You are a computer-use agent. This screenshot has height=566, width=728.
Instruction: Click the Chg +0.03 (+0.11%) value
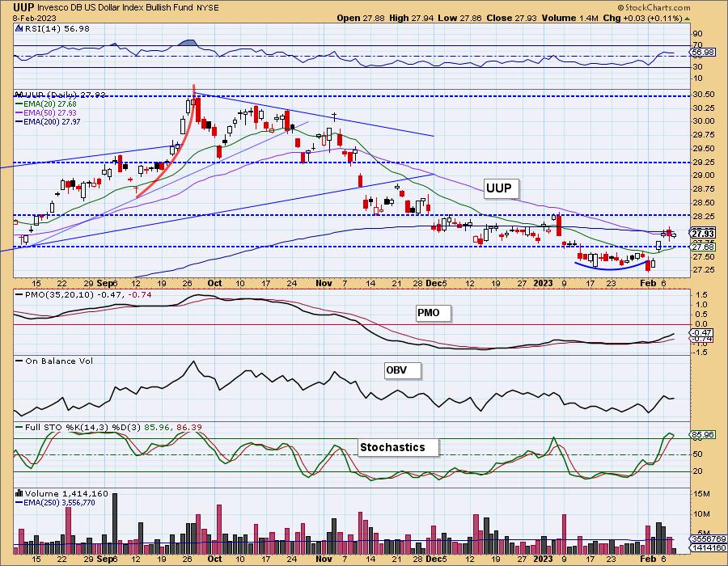click(x=642, y=18)
